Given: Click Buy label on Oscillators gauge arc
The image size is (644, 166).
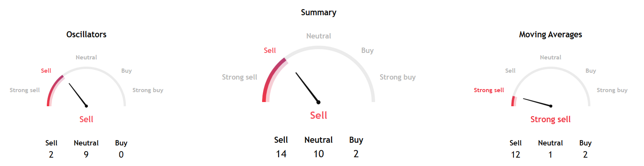Looking at the screenshot, I should coord(126,71).
